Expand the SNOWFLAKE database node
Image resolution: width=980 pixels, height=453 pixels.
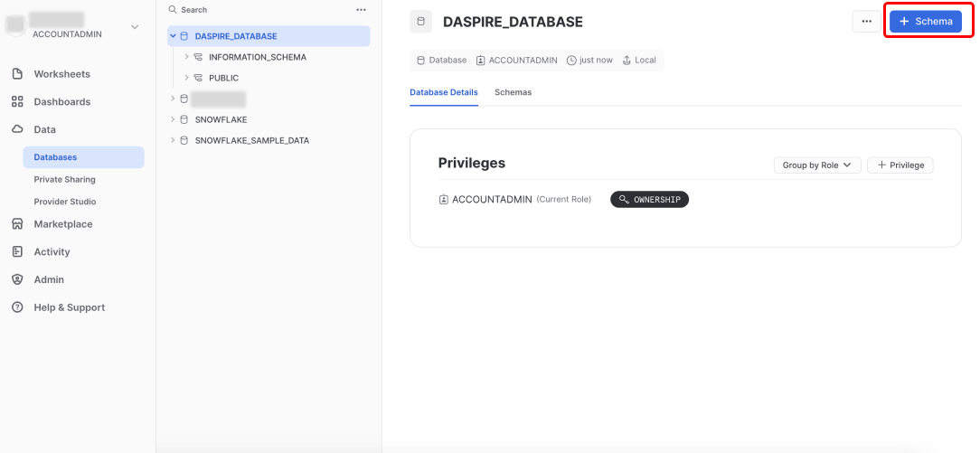point(173,119)
